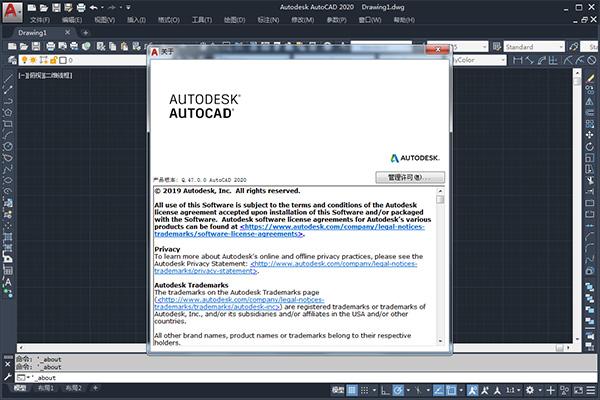This screenshot has width=600, height=400.
Task: Open the Autodesk trademarks link in About dialog
Action: (240, 303)
